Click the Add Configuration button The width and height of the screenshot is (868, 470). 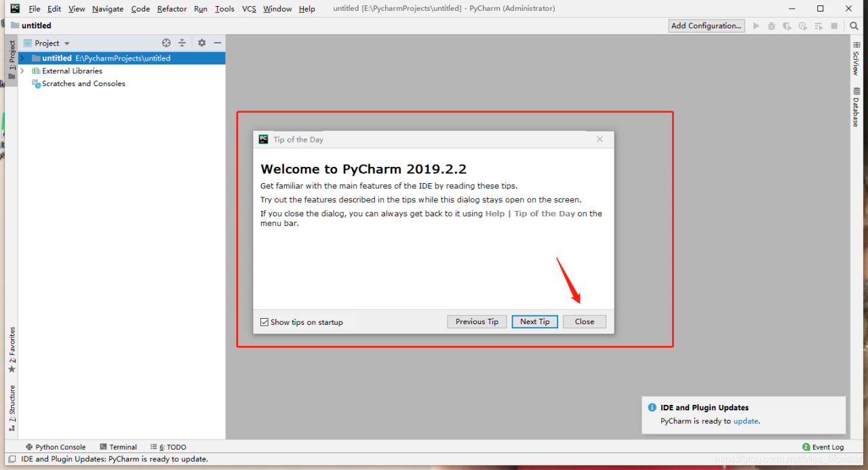click(x=706, y=26)
